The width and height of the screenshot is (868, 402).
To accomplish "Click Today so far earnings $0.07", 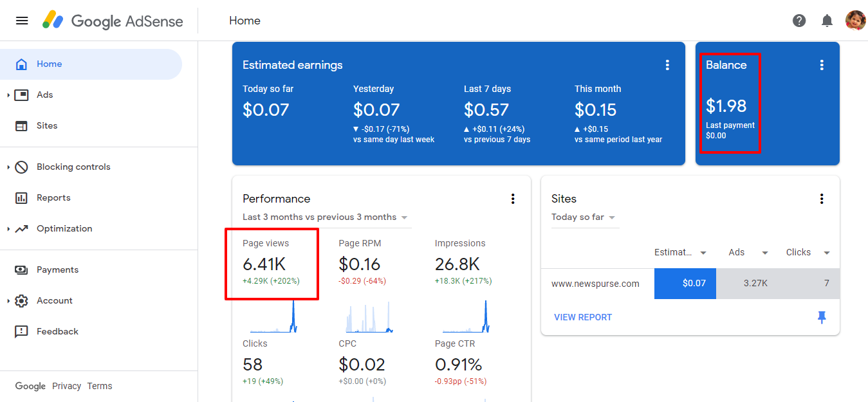I will (266, 110).
